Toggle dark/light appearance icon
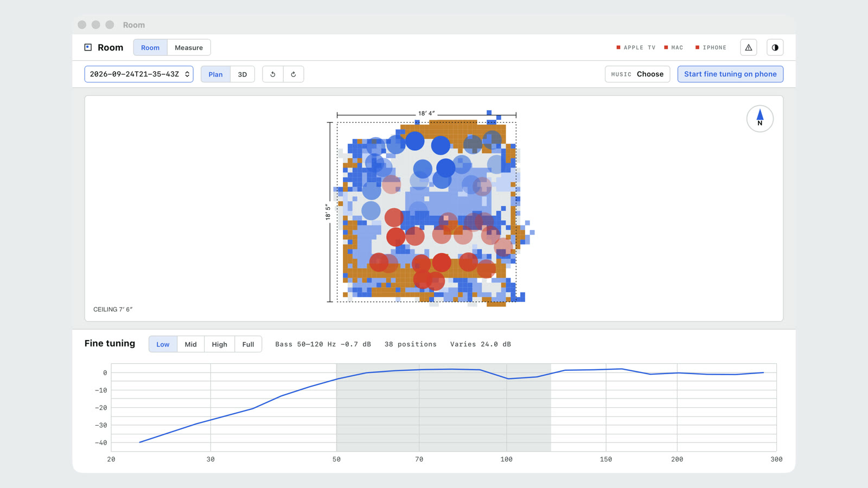The width and height of the screenshot is (868, 488). click(x=775, y=48)
